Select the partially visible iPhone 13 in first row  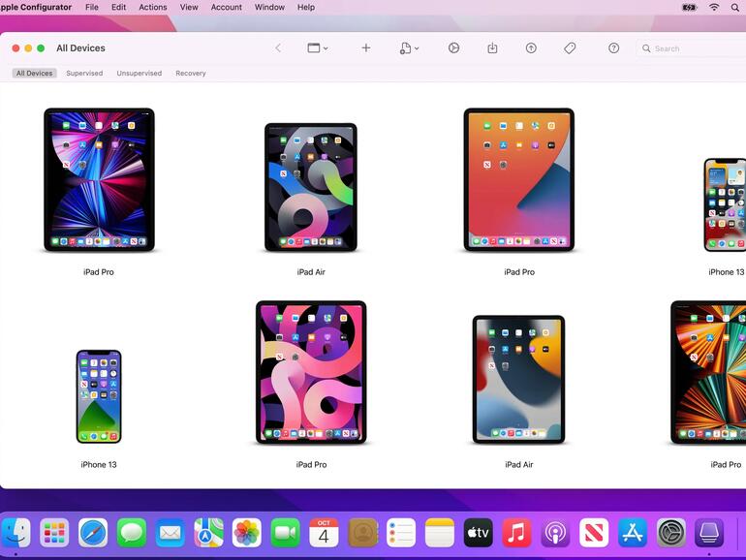click(x=725, y=204)
